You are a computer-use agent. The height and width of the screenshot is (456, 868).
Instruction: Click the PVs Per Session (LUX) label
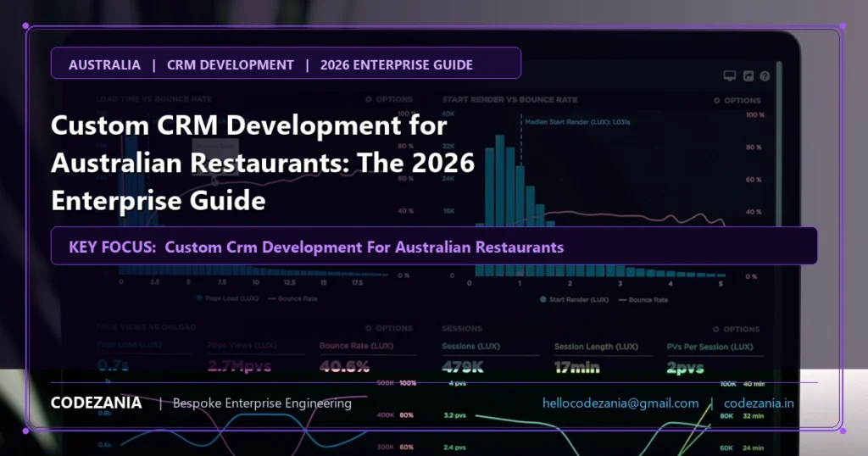[x=709, y=347]
